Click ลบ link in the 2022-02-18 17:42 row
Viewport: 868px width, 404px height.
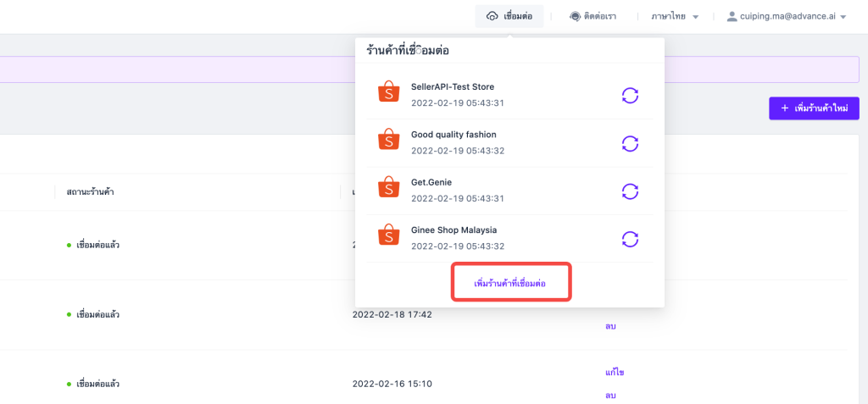(610, 326)
